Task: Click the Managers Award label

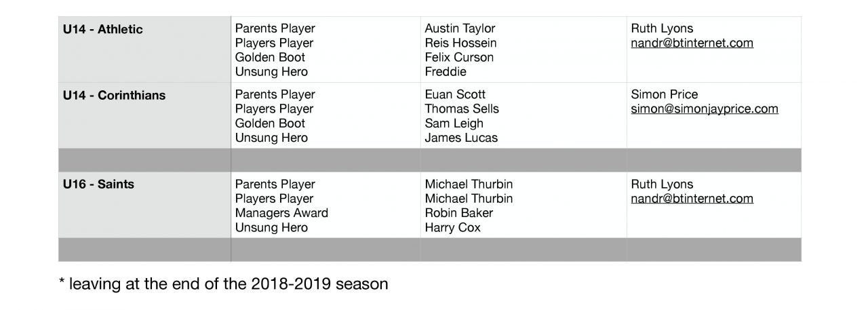Action: [x=281, y=213]
